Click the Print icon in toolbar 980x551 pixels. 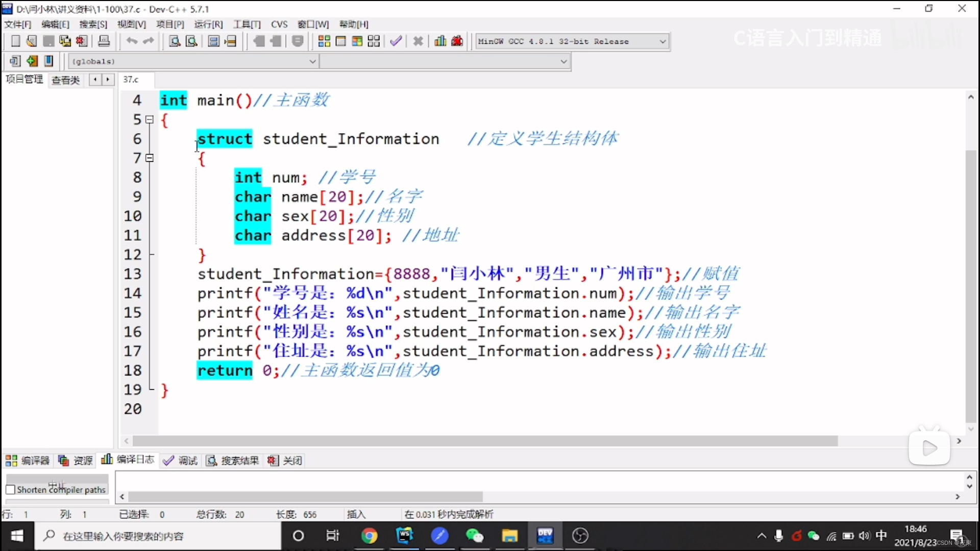(x=104, y=41)
